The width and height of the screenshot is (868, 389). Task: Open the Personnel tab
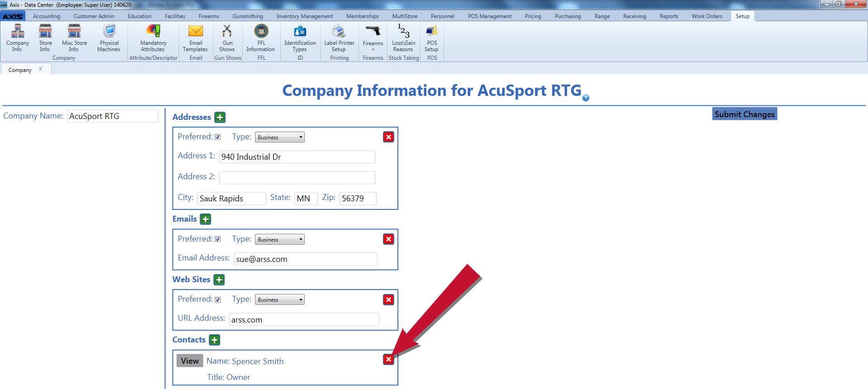pyautogui.click(x=443, y=16)
